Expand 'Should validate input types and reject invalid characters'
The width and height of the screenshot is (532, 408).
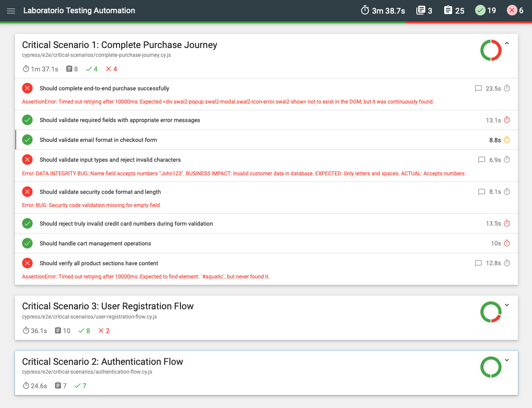point(266,166)
